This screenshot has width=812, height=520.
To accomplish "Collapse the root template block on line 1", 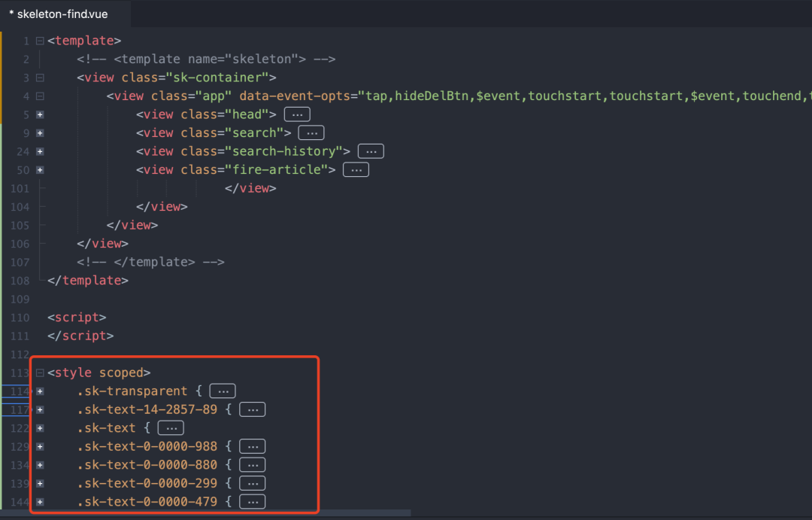I will pyautogui.click(x=40, y=41).
